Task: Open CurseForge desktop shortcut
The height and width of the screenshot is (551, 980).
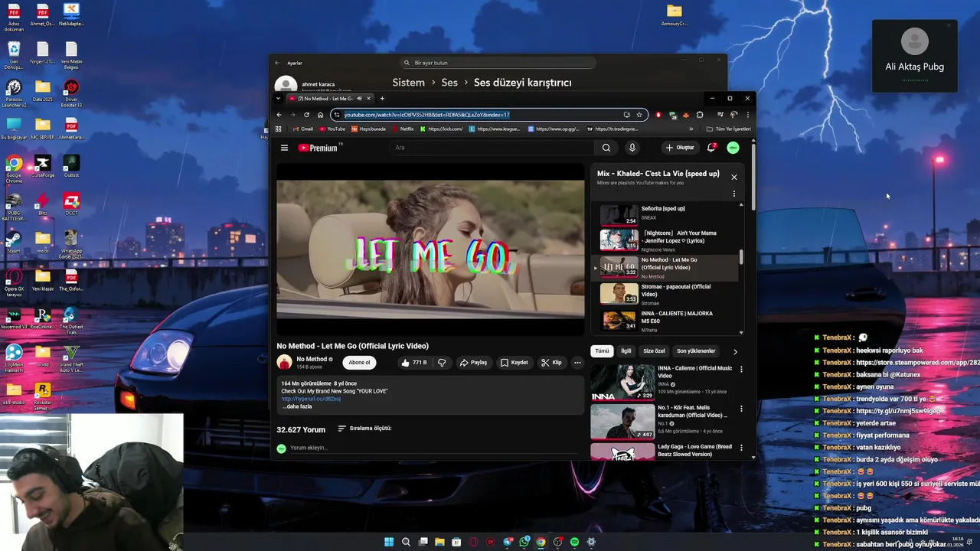Action: 43,166
